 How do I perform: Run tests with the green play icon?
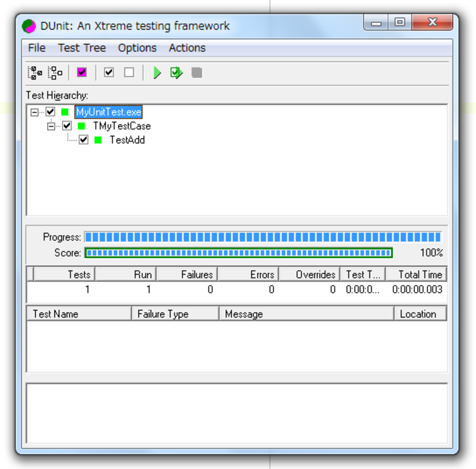pyautogui.click(x=157, y=73)
